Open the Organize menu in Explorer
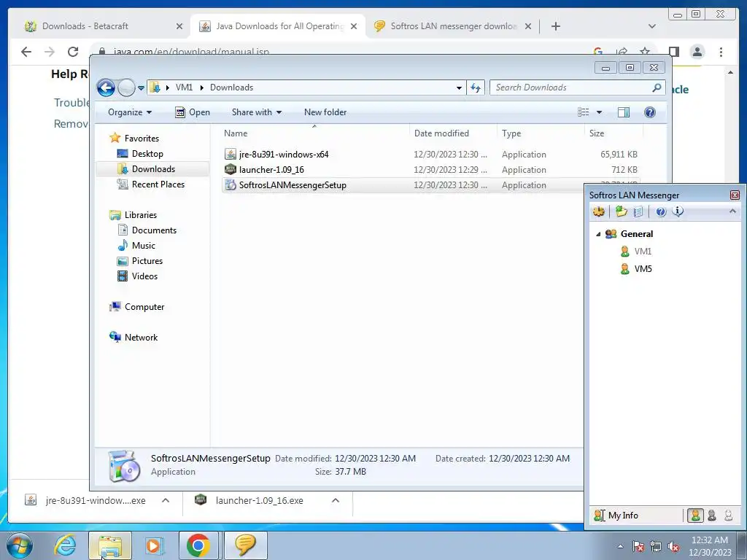 pyautogui.click(x=130, y=112)
